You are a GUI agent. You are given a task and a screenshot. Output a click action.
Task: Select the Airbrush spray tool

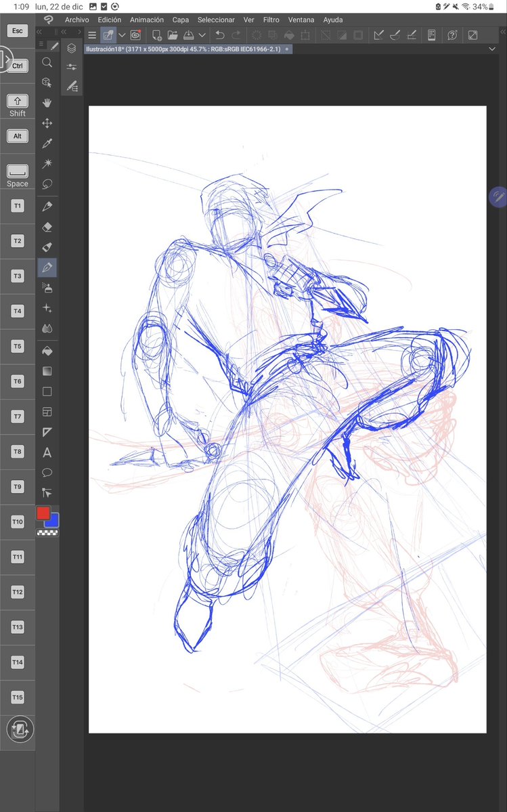47,288
